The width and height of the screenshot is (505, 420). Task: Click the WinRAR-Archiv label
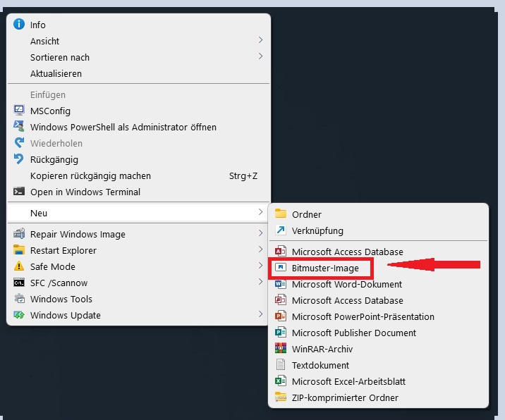322,350
